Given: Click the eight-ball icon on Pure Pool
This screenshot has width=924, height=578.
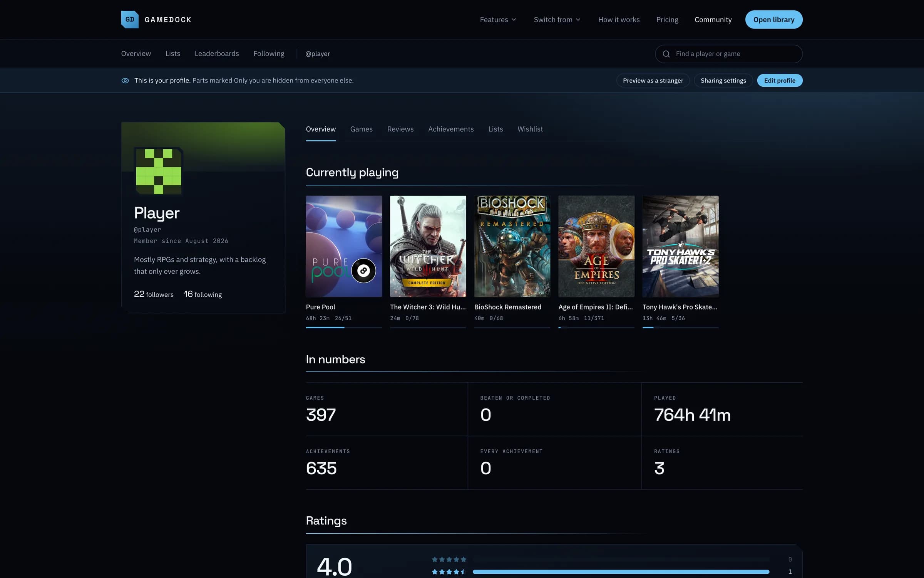Looking at the screenshot, I should coord(363,271).
